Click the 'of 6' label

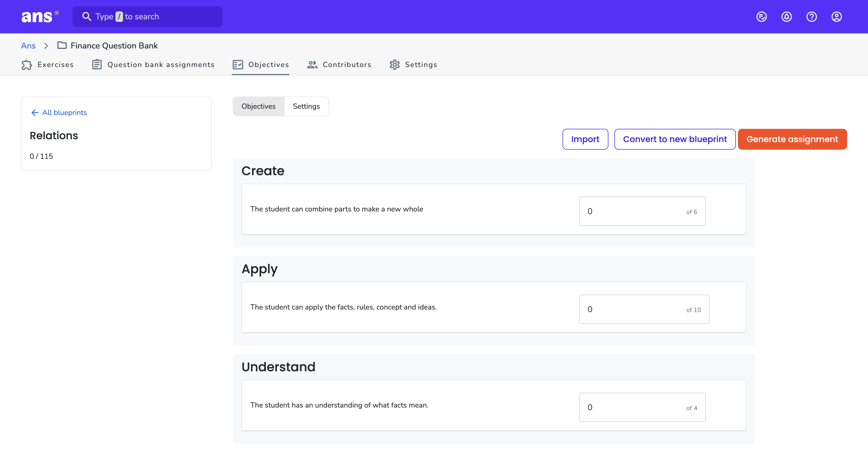pyautogui.click(x=692, y=212)
